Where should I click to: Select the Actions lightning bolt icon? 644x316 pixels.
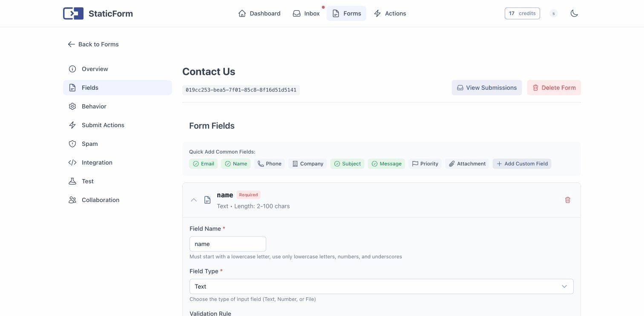377,13
